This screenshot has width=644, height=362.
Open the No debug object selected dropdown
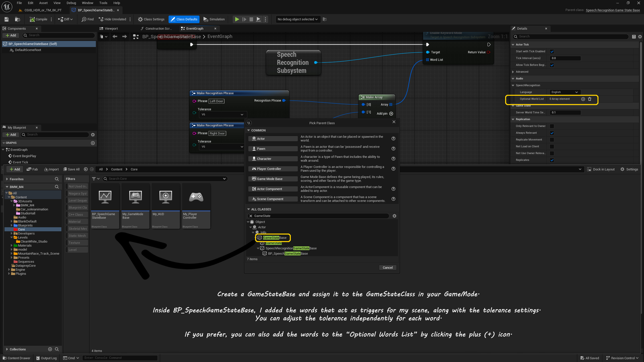(298, 19)
